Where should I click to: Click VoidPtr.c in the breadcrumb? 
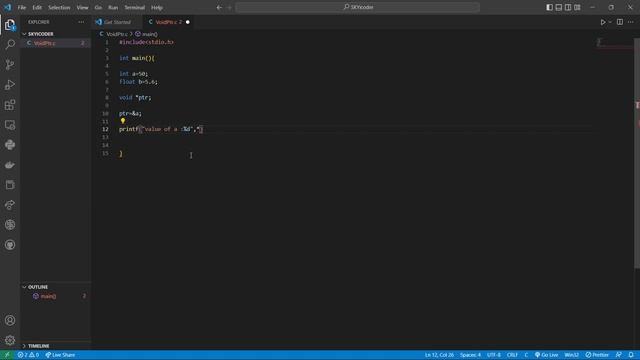117,34
